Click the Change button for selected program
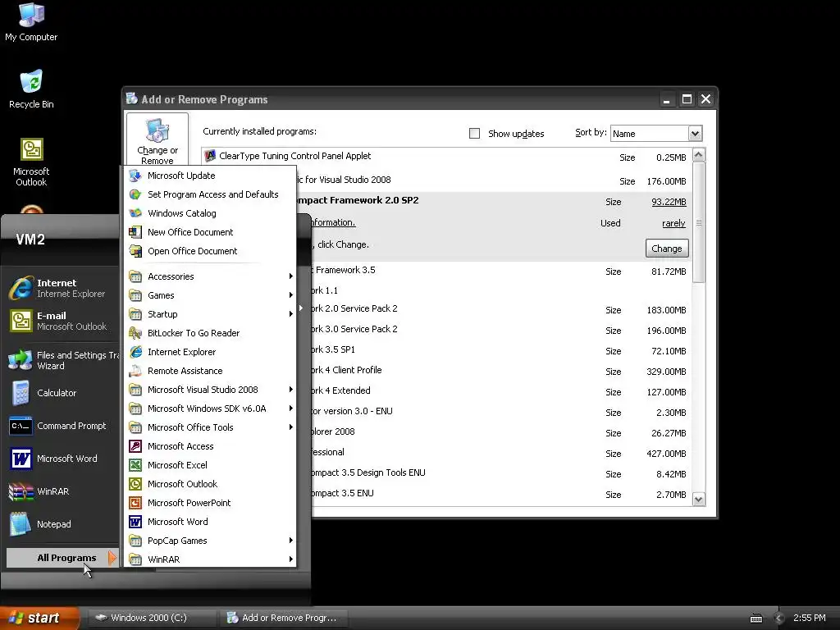840x630 pixels. (x=666, y=249)
